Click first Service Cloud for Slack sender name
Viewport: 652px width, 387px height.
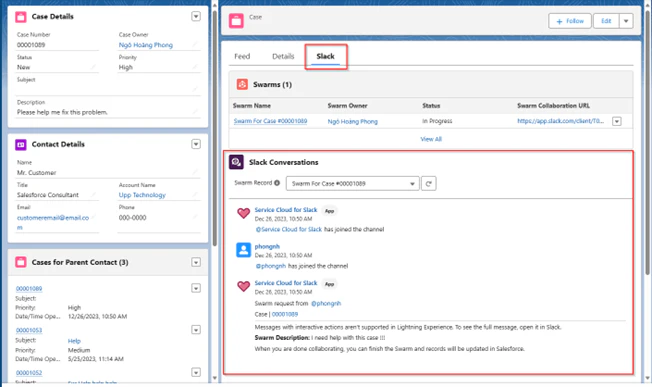tap(286, 210)
